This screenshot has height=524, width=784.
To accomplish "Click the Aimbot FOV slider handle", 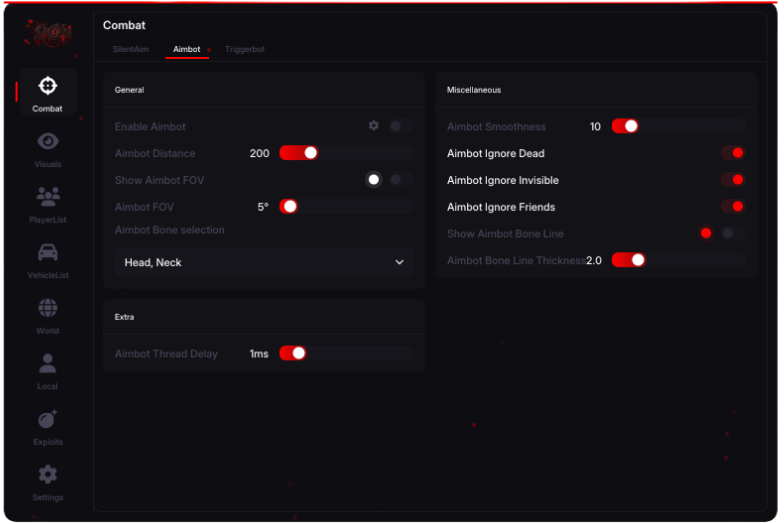I will click(x=290, y=206).
